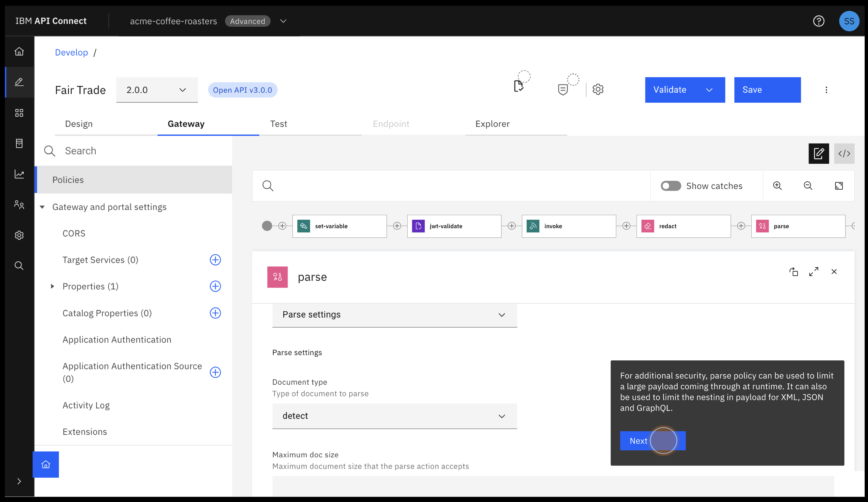Click the Save button
The height and width of the screenshot is (502, 868).
[x=767, y=90]
